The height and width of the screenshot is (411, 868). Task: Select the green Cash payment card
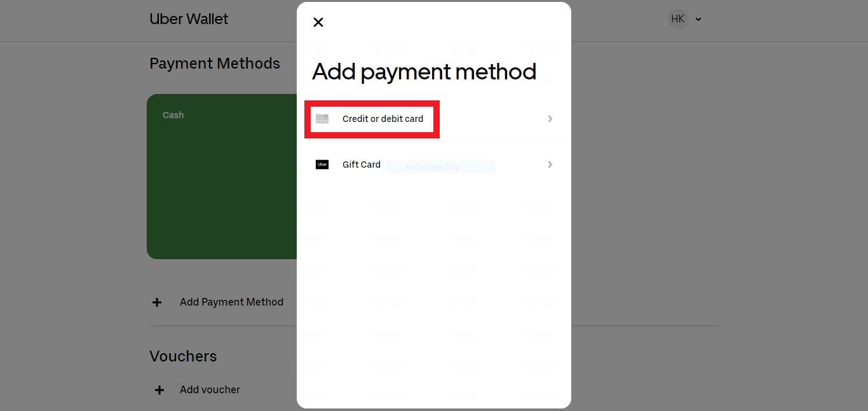[x=222, y=177]
